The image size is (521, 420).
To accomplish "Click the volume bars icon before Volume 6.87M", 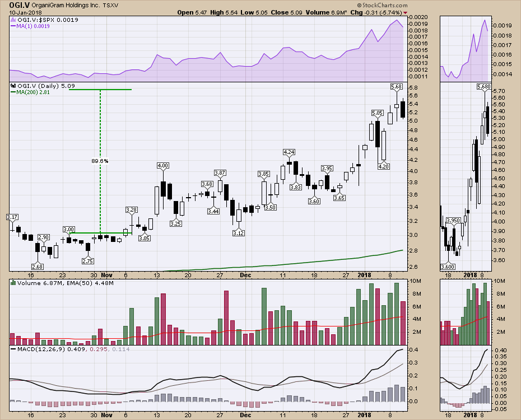I will point(13,283).
